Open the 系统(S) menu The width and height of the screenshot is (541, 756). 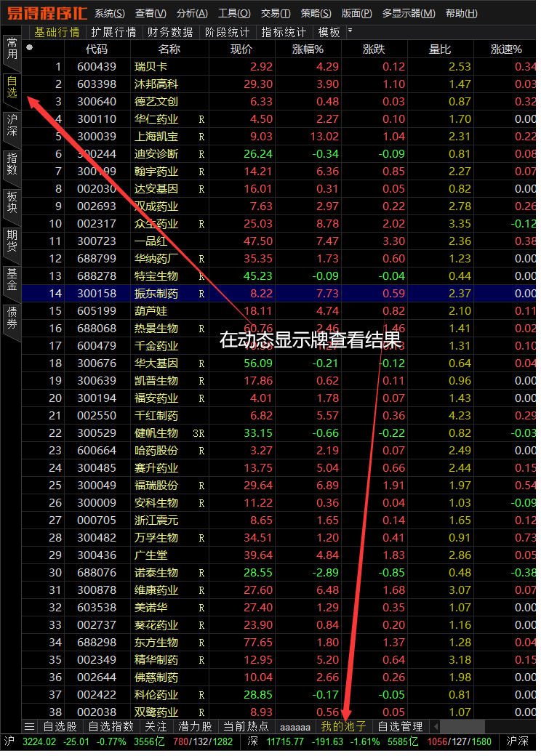[110, 14]
